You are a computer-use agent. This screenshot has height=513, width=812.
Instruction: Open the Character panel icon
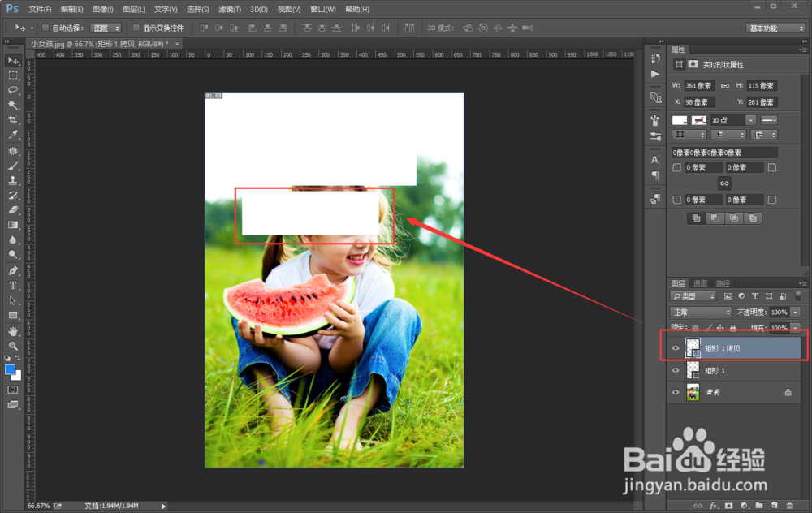tap(655, 159)
